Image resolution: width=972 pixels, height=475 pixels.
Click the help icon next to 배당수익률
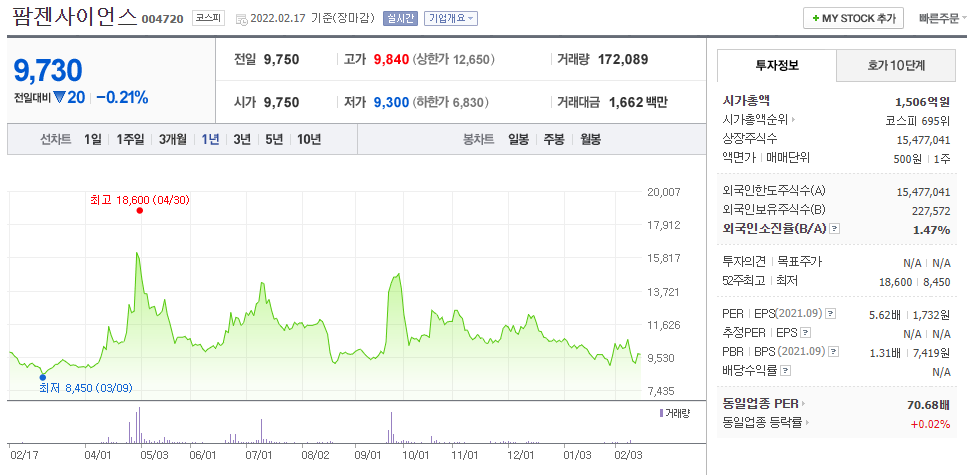pos(785,371)
